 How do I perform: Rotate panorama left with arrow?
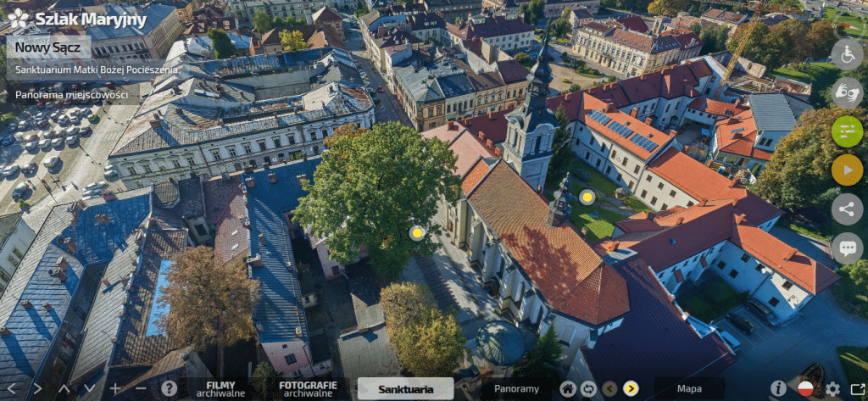11,388
